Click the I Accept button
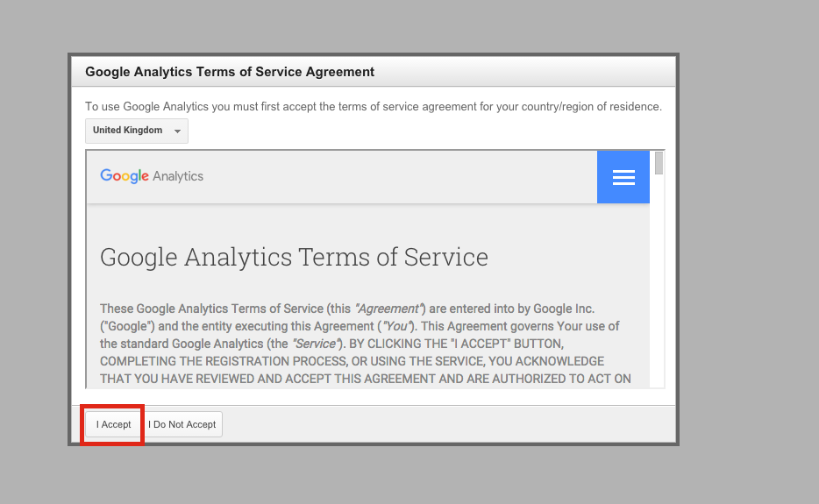 (x=113, y=424)
